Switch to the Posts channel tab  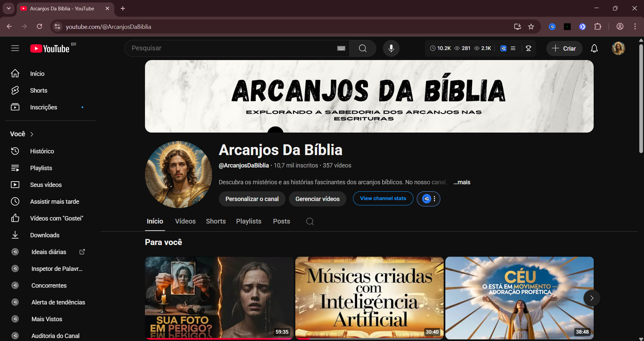coord(281,221)
